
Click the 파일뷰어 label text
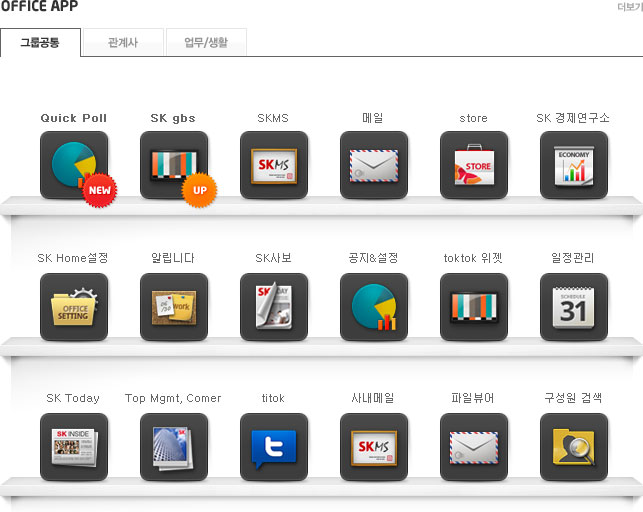pos(473,398)
